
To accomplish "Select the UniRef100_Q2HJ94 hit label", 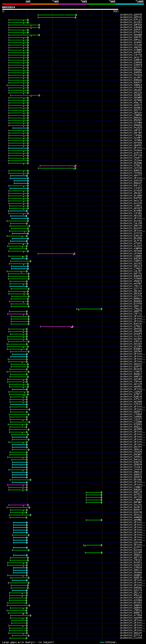I will click(131, 543).
